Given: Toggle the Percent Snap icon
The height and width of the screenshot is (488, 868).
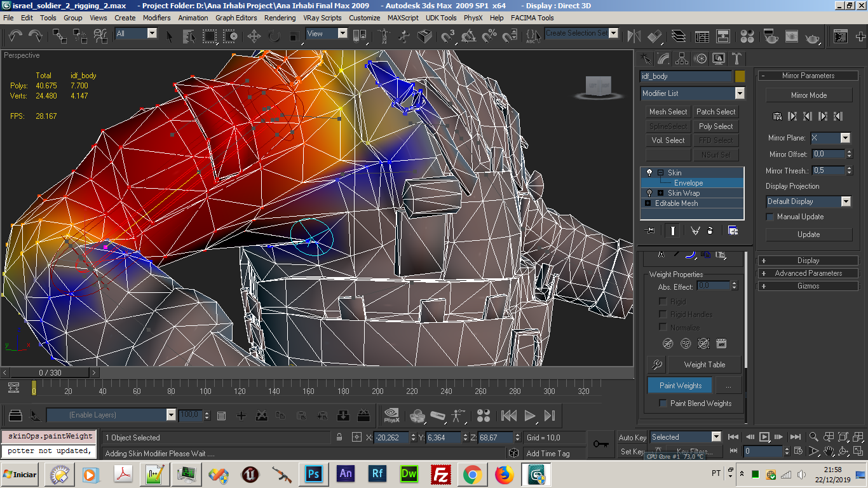Looking at the screenshot, I should click(x=489, y=36).
